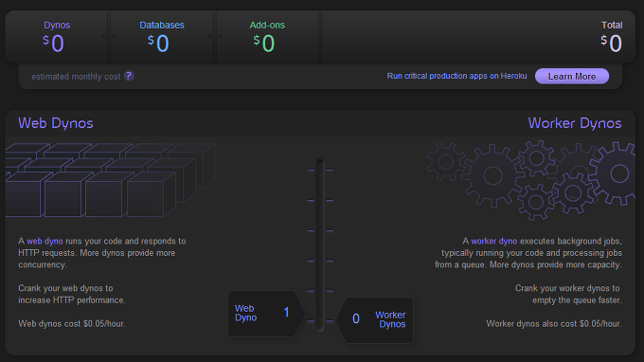Click the Worker Dynos slider handle

(x=374, y=319)
